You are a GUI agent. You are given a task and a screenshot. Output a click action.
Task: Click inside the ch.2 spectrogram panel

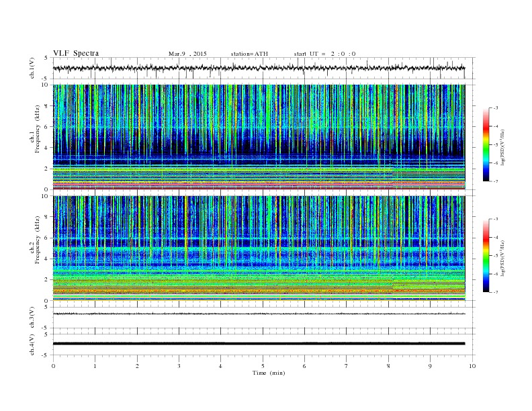point(259,248)
